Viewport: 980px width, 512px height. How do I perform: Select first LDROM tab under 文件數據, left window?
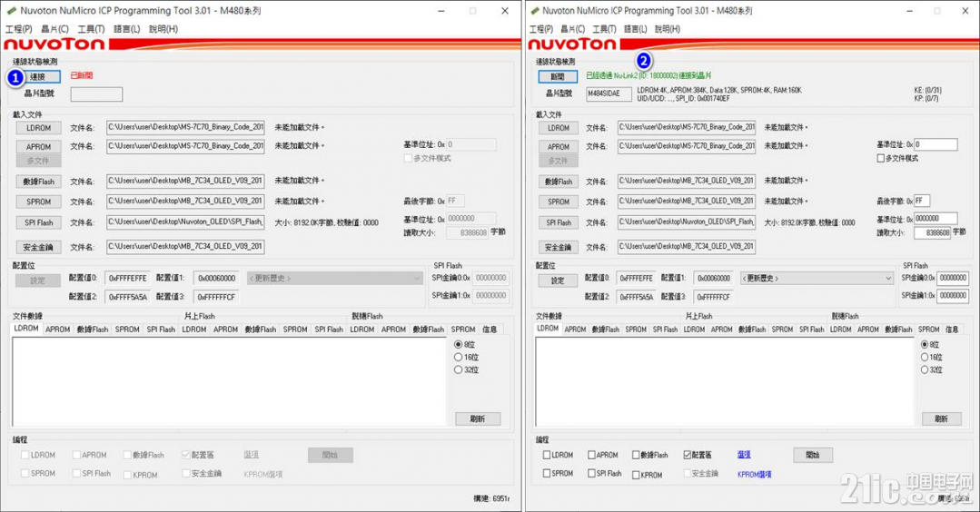(26, 329)
